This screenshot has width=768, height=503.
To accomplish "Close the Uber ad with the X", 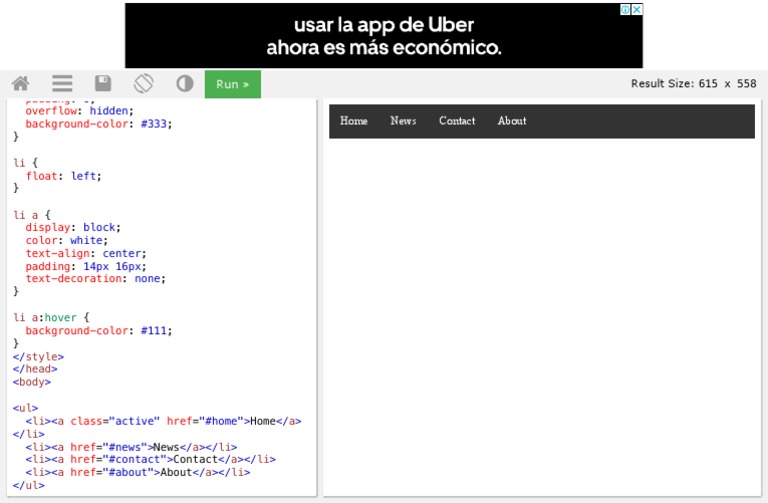I will (x=637, y=9).
